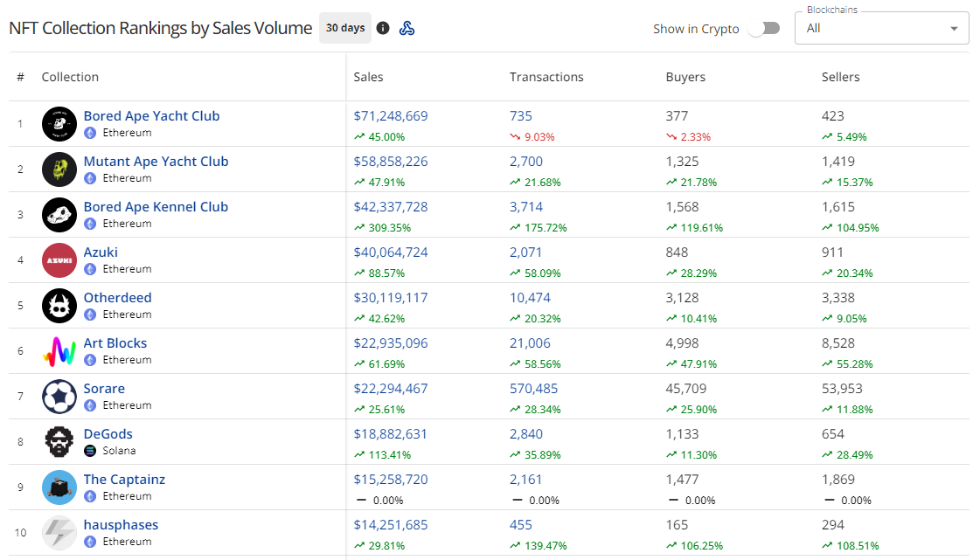Open the Art Blocks collection link

(115, 343)
